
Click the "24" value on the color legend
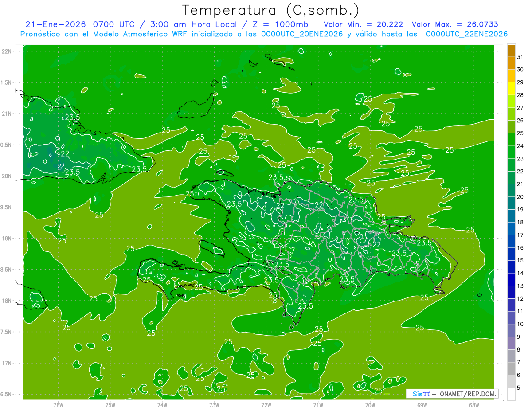tap(520, 146)
